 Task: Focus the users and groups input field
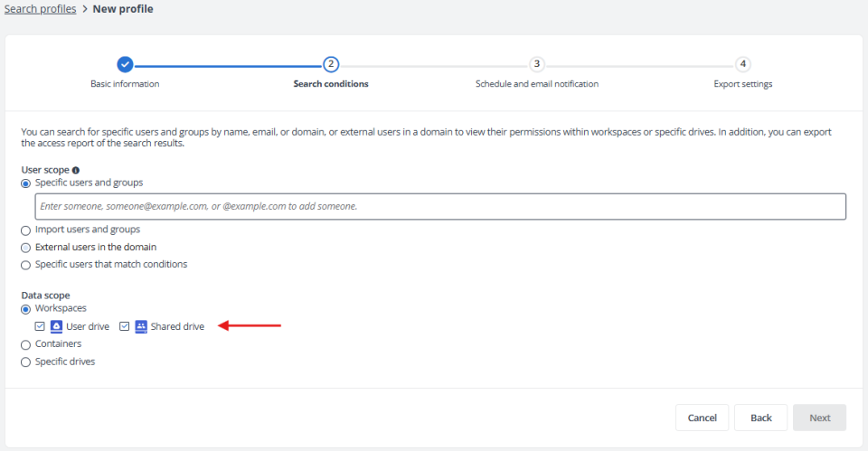coord(440,206)
